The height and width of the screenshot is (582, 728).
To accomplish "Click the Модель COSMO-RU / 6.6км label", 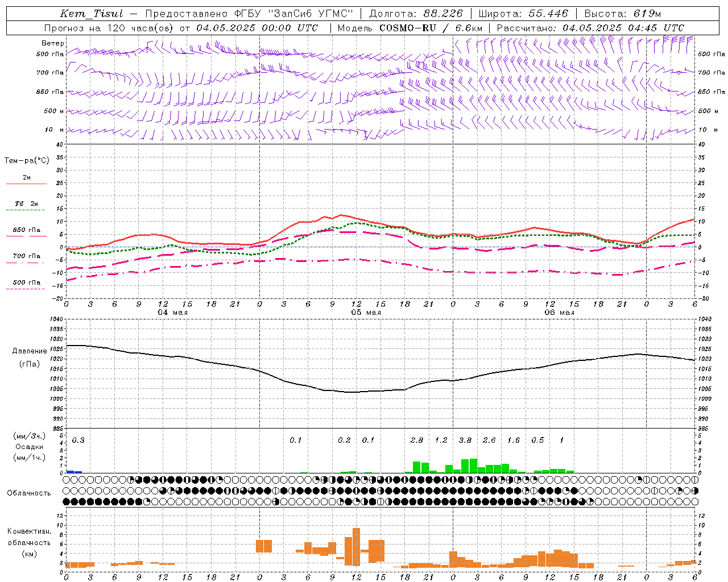I will [x=410, y=28].
